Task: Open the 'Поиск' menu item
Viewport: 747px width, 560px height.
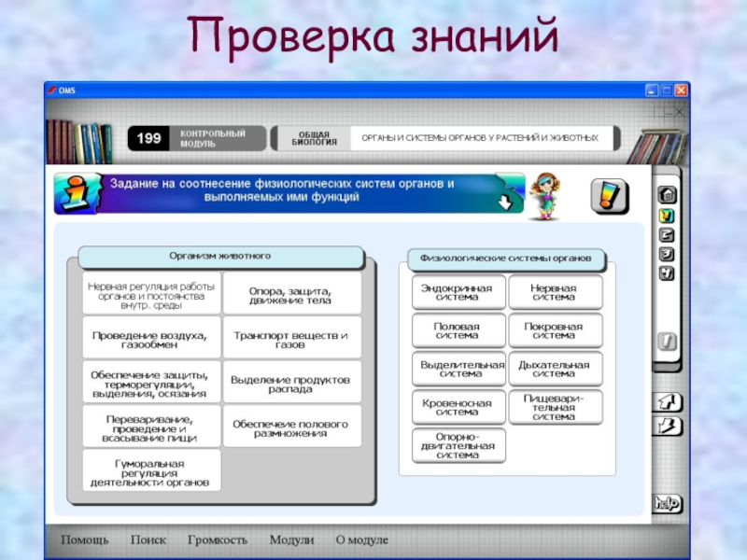Action: click(148, 539)
